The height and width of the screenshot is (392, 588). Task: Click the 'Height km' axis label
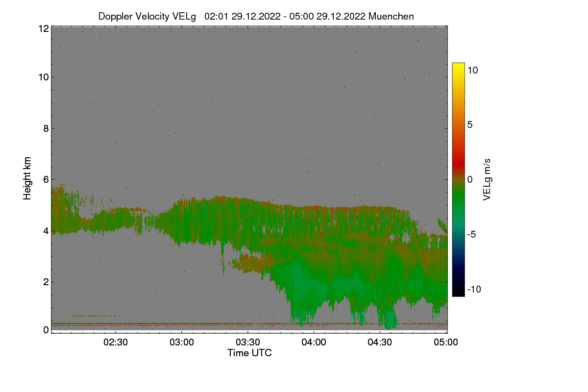(27, 178)
